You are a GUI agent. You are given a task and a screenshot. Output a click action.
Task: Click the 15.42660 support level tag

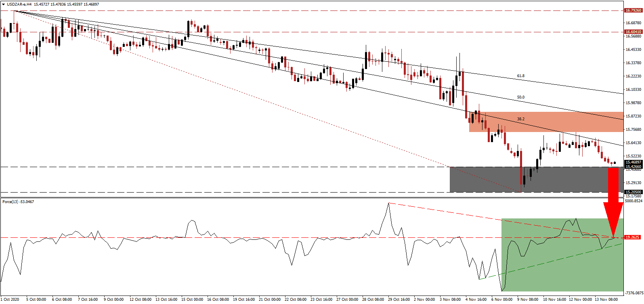[x=633, y=166]
